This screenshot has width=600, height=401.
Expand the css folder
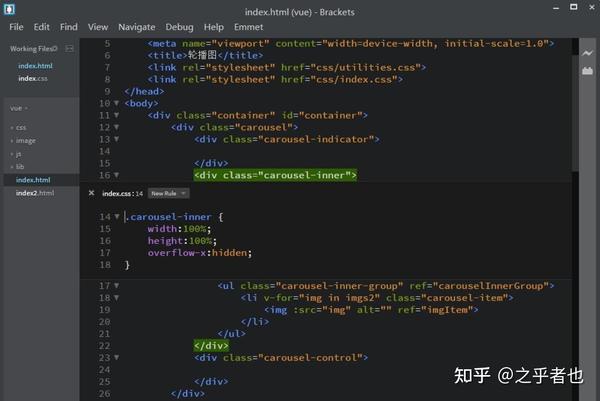[x=18, y=127]
